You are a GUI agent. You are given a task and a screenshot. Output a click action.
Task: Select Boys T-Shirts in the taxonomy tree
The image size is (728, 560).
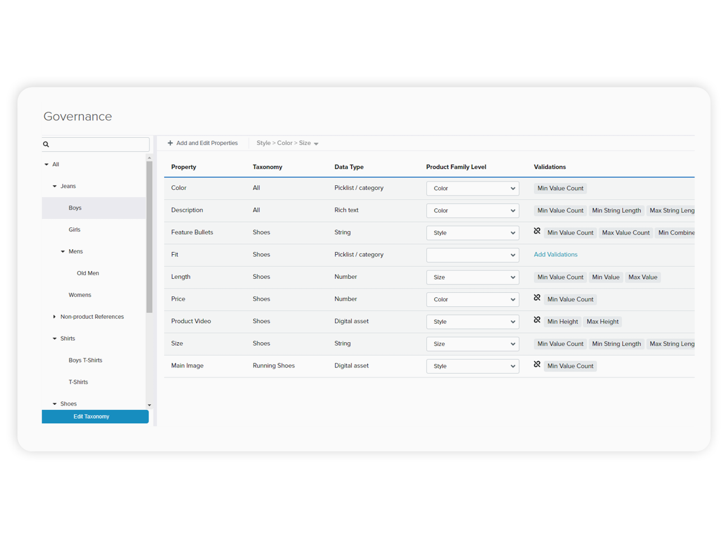[x=85, y=361]
